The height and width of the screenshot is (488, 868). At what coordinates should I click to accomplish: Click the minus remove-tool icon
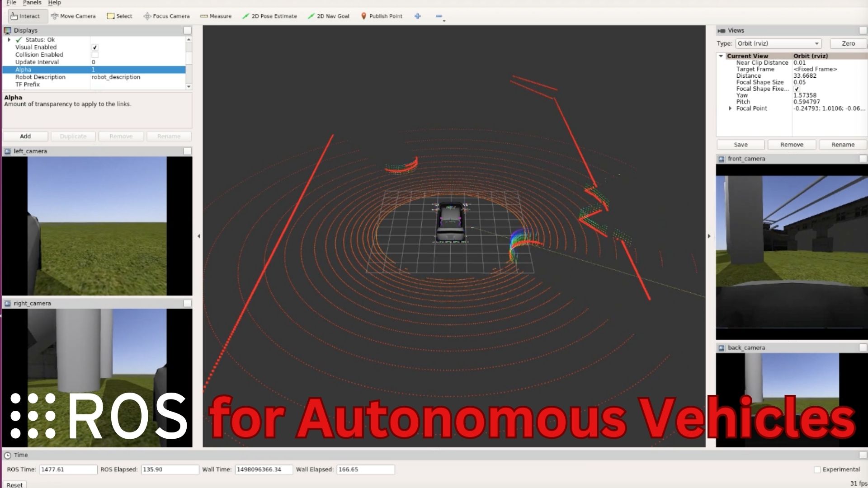pyautogui.click(x=439, y=16)
